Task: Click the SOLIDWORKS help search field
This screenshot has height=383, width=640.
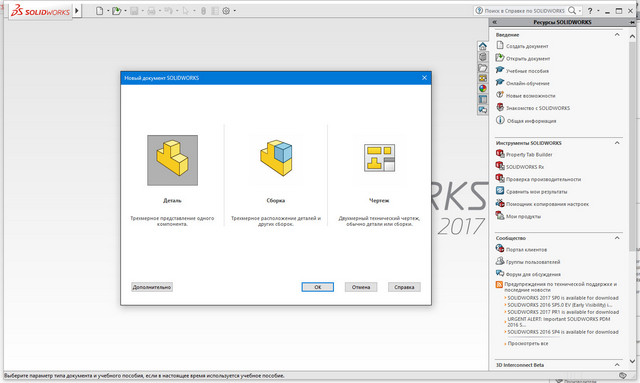Action: coord(524,11)
